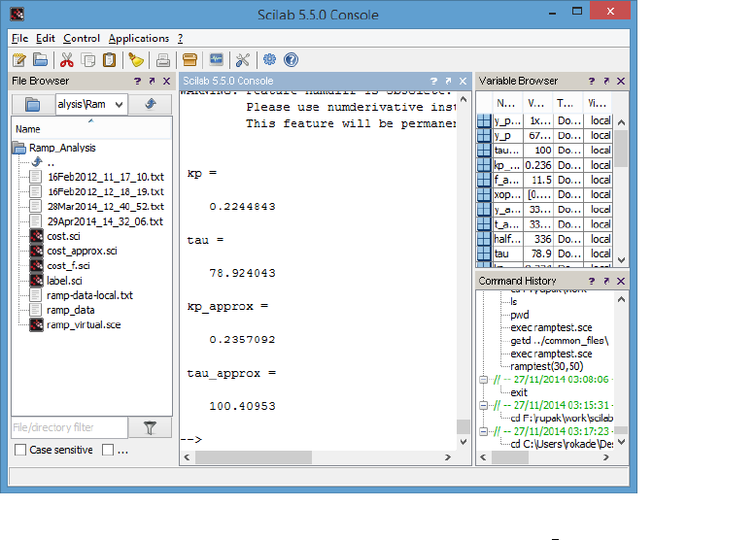Open the Module manager (ATOMS) icon
The width and height of the screenshot is (756, 540).
click(189, 60)
